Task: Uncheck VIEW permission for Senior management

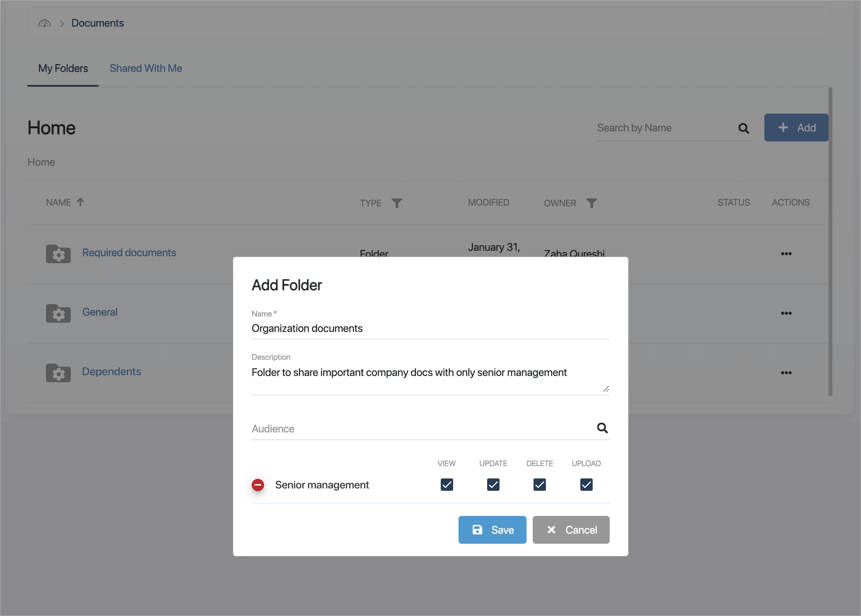Action: tap(447, 485)
